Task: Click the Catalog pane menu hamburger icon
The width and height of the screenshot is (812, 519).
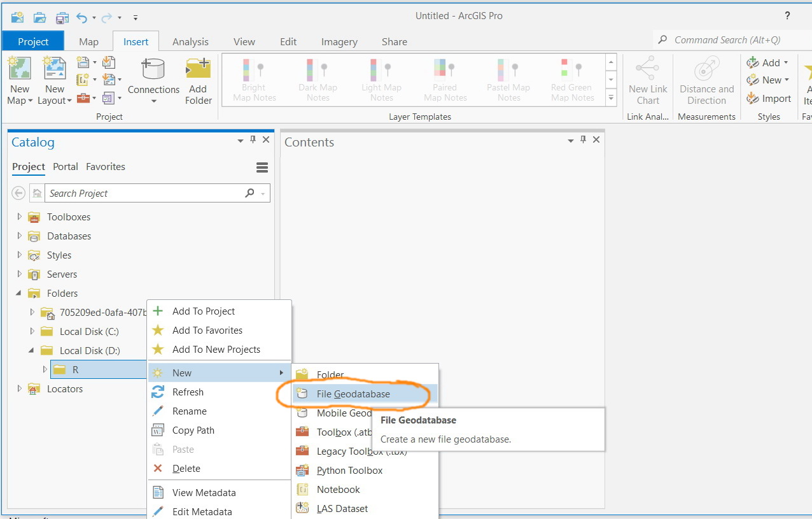Action: pos(262,167)
